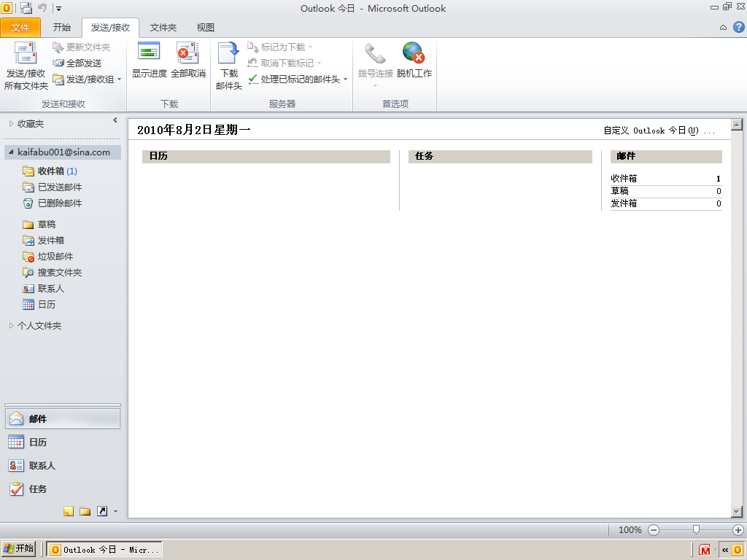Click Undo in quick access toolbar
747x560 pixels.
click(42, 7)
